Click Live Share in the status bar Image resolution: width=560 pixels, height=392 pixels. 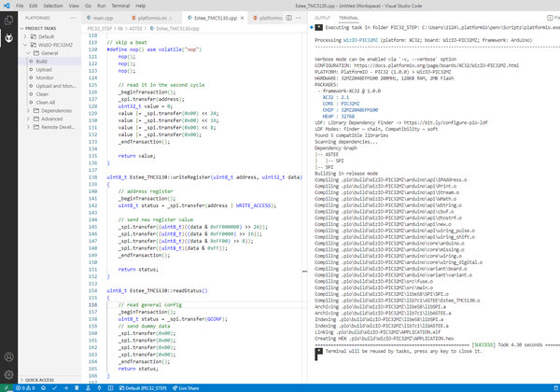click(x=186, y=388)
